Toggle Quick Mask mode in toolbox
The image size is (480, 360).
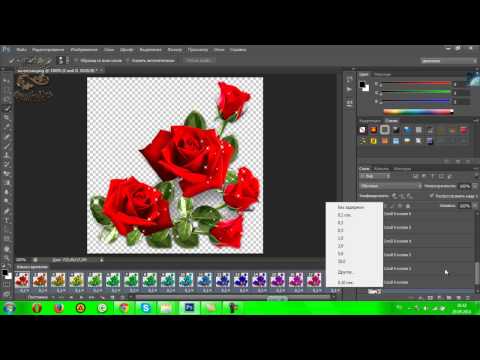tap(7, 284)
